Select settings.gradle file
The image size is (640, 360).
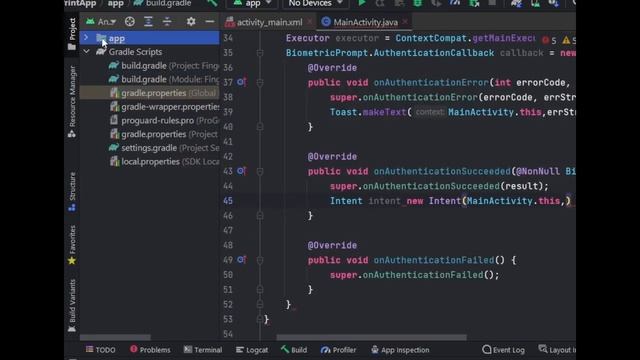(x=164, y=148)
